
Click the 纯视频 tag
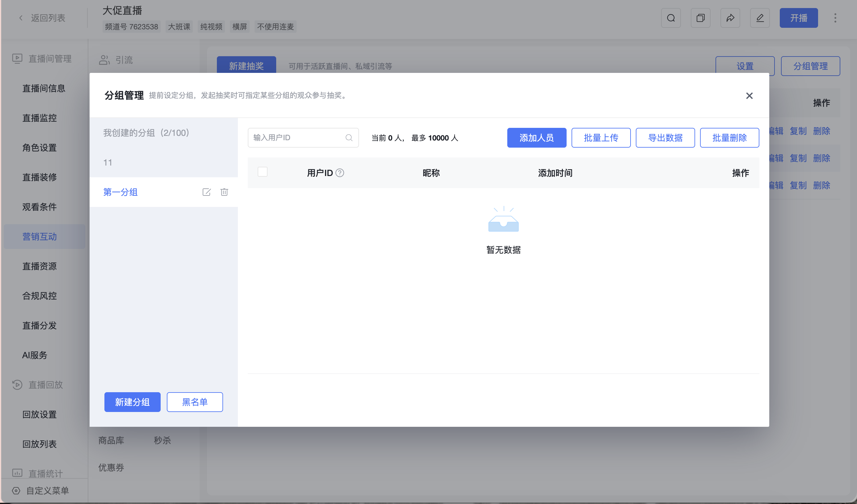click(x=211, y=27)
